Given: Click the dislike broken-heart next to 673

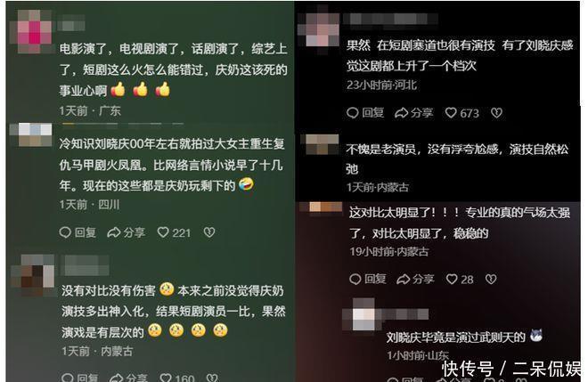Looking at the screenshot, I should coord(496,113).
